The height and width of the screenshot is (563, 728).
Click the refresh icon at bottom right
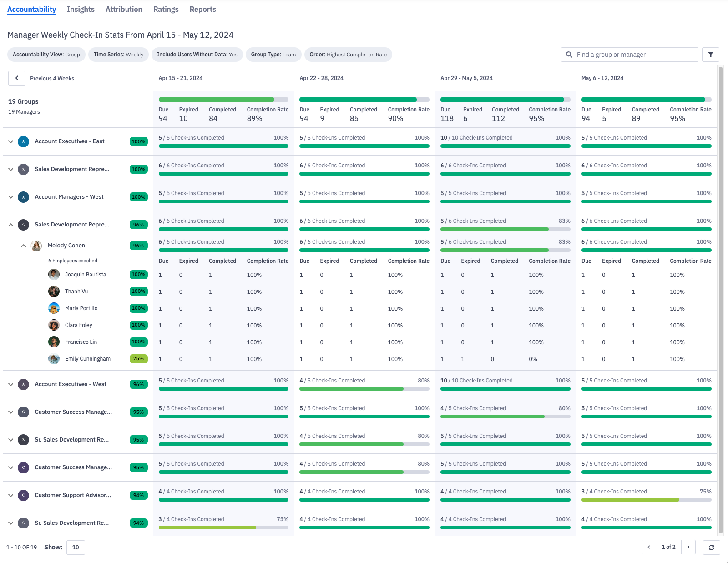pyautogui.click(x=711, y=547)
